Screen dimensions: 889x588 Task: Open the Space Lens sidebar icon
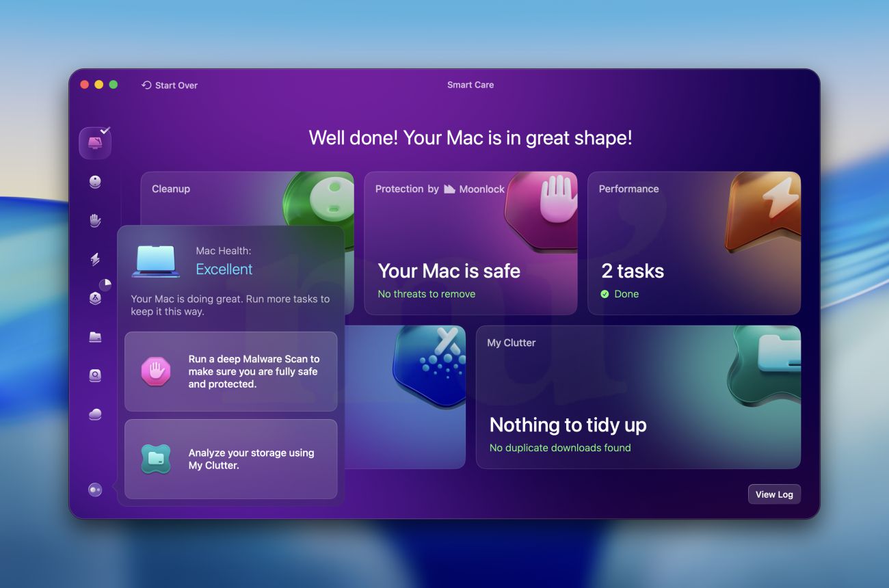point(95,375)
